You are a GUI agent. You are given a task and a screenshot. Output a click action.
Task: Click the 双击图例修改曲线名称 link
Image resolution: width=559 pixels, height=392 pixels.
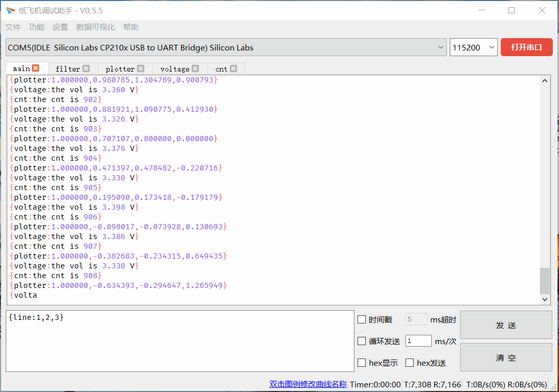point(308,384)
